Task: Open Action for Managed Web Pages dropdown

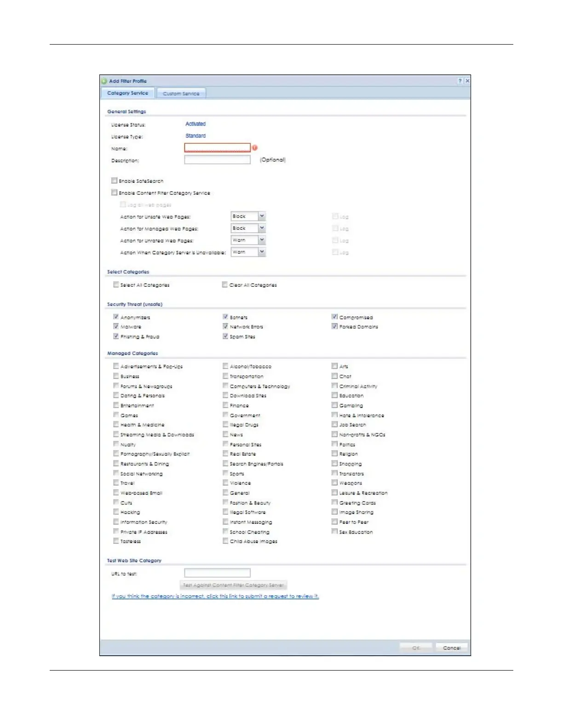Action: 262,228
